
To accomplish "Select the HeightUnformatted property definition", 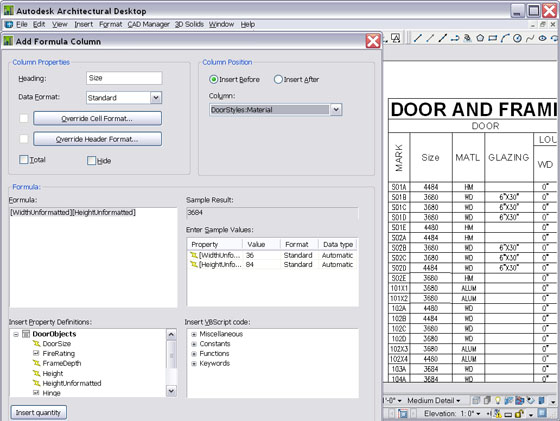I will [x=72, y=383].
